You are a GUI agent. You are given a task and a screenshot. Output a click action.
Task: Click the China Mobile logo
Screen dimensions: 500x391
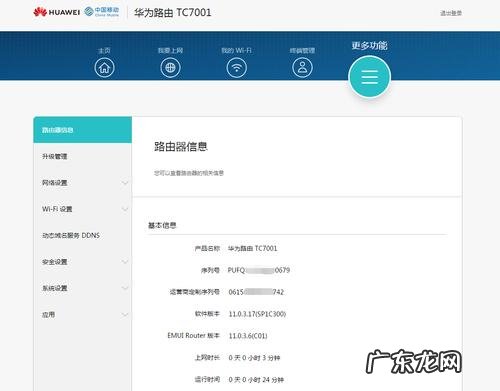(x=102, y=12)
